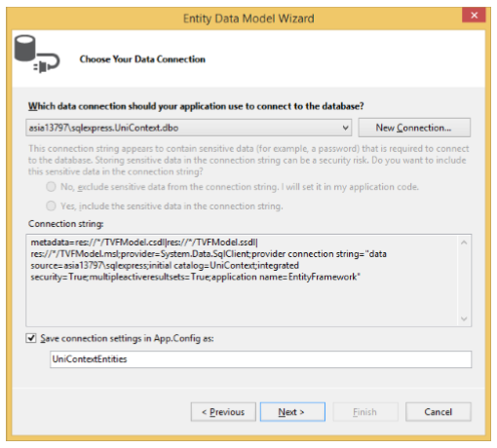Image resolution: width=497 pixels, height=448 pixels.
Task: Click the Save connection settings label text
Action: click(x=127, y=338)
